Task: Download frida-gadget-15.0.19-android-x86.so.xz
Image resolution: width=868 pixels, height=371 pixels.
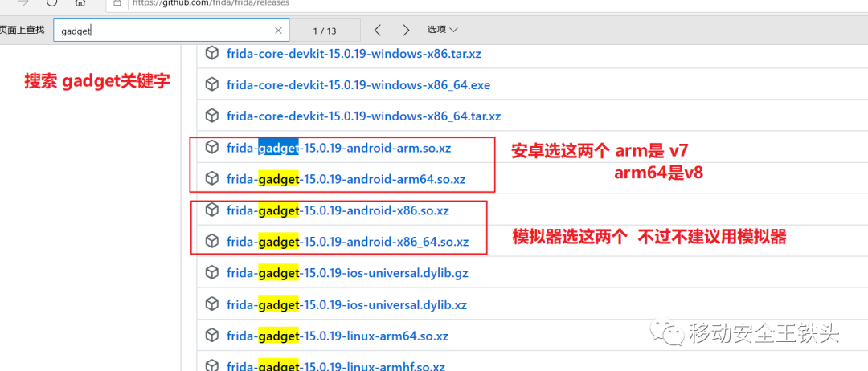Action: coord(338,210)
